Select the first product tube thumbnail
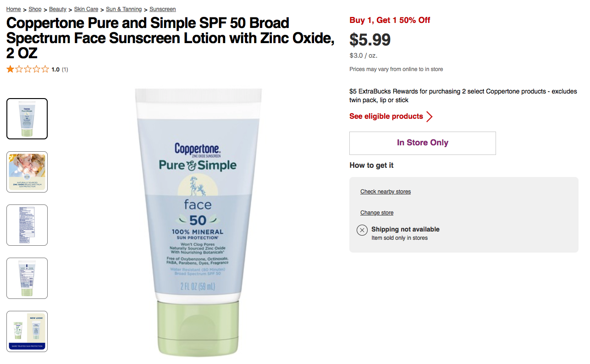 27,119
